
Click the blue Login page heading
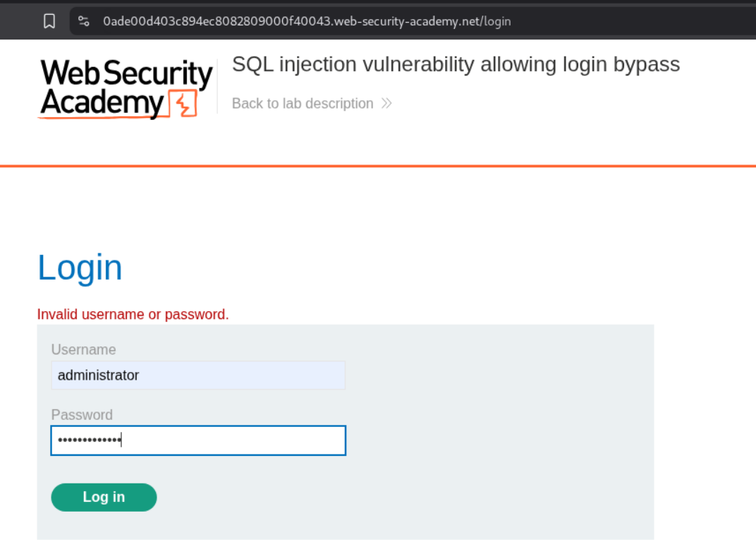pyautogui.click(x=80, y=268)
